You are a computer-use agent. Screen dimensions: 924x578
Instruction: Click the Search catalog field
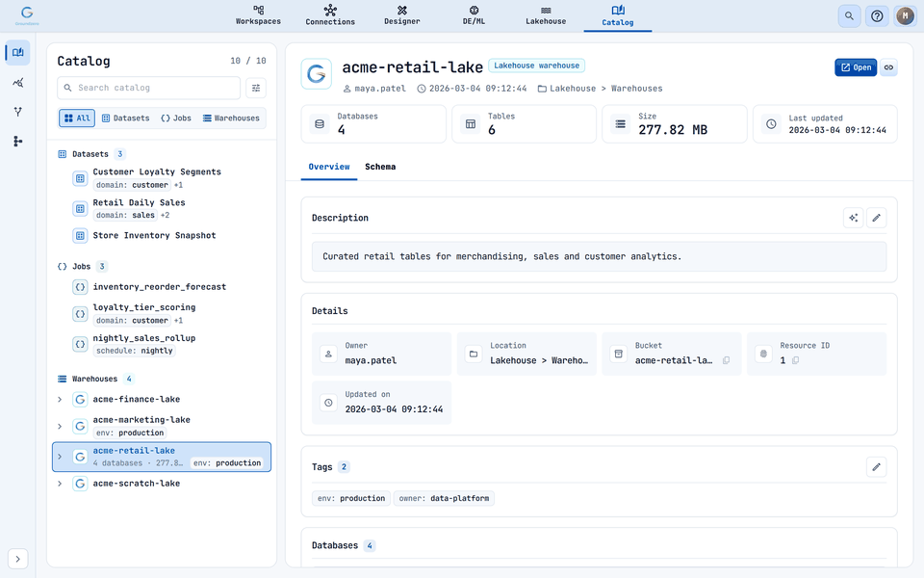148,88
